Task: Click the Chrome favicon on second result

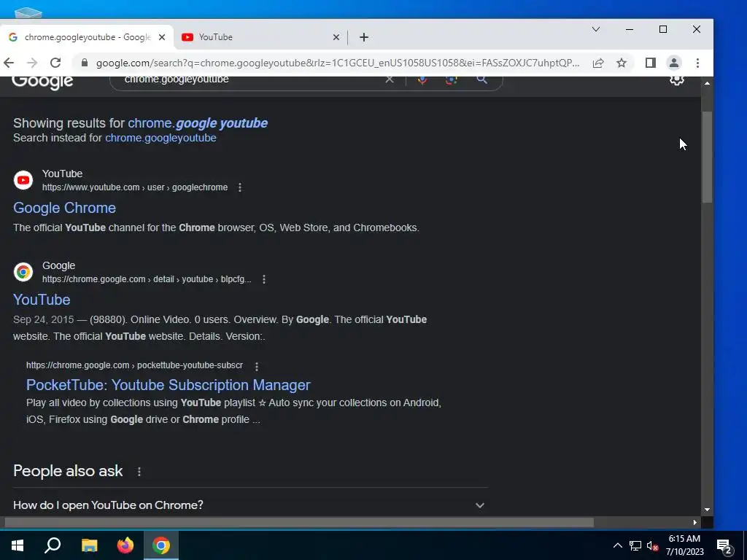Action: pyautogui.click(x=23, y=272)
